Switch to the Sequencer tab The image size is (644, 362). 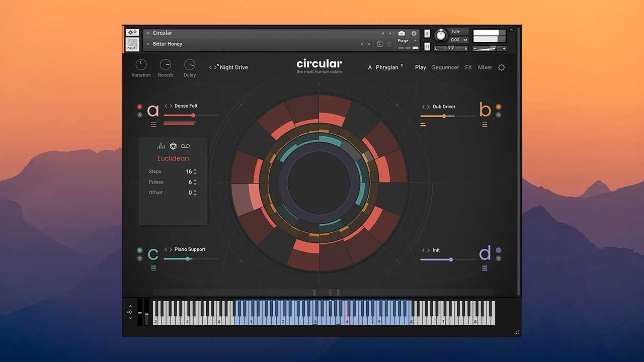click(x=445, y=67)
